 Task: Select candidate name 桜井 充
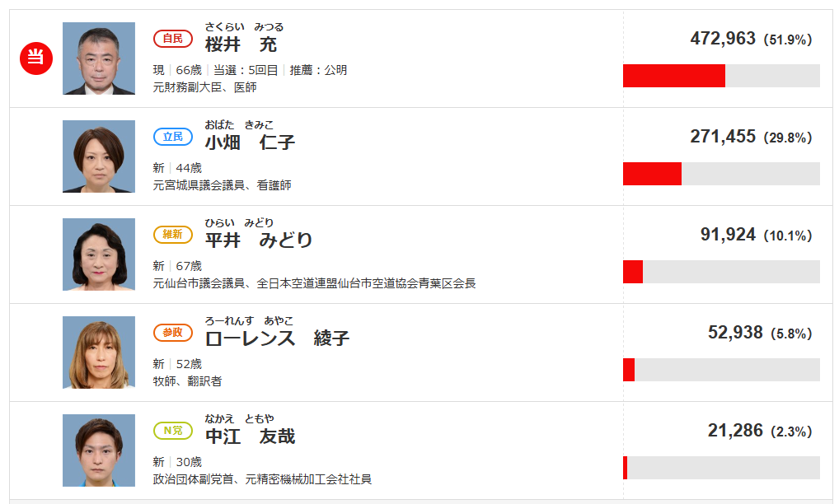241,44
